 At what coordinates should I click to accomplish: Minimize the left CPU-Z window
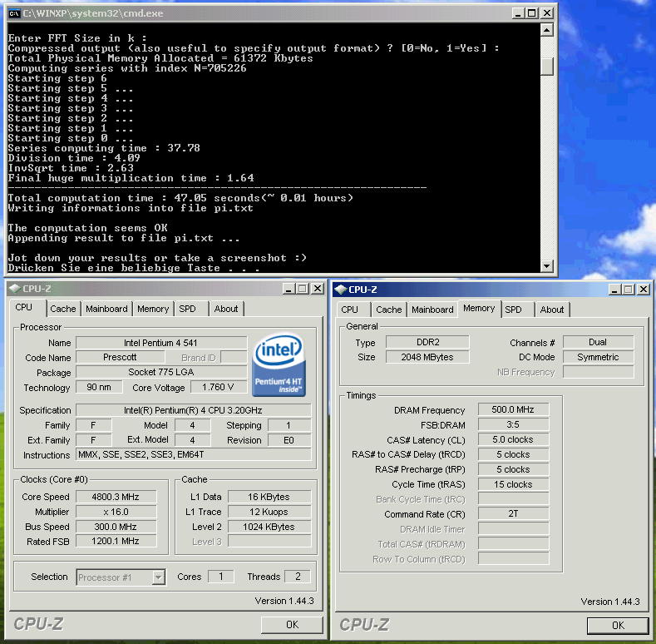tap(289, 289)
